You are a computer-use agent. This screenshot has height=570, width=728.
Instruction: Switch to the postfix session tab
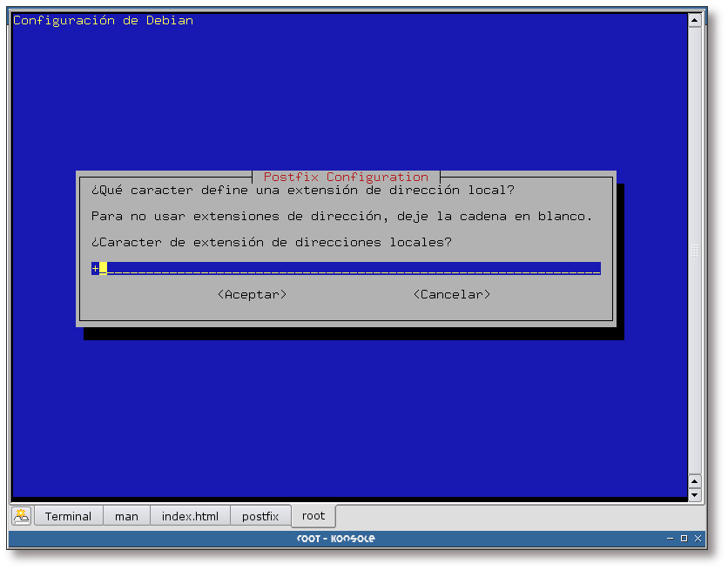(x=260, y=516)
